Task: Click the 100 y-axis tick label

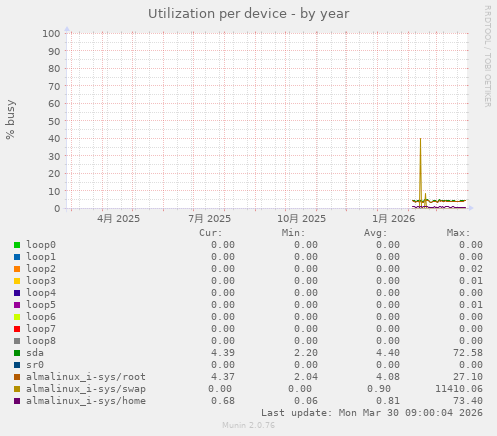Action: pos(51,33)
